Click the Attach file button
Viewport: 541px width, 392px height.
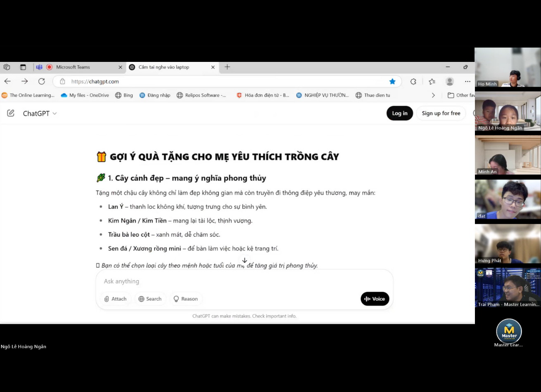[x=115, y=299]
